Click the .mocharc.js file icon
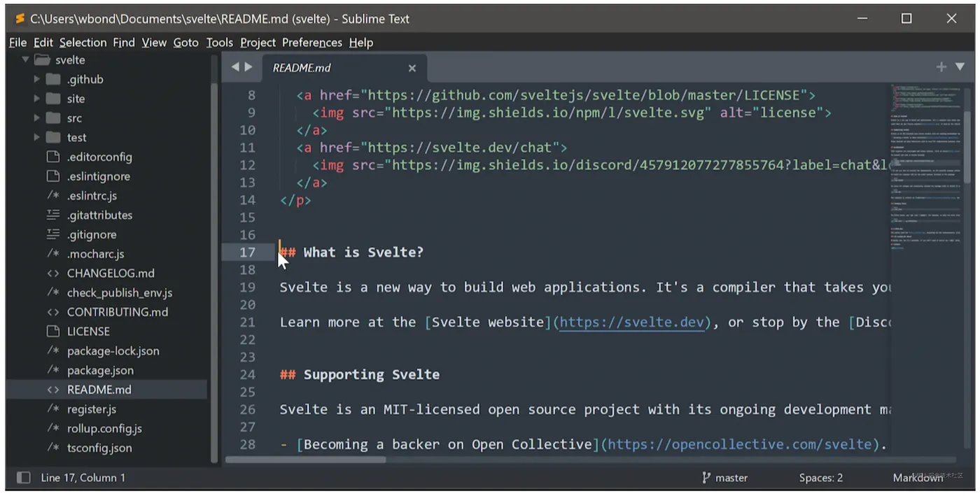The width and height of the screenshot is (980, 496). (52, 254)
